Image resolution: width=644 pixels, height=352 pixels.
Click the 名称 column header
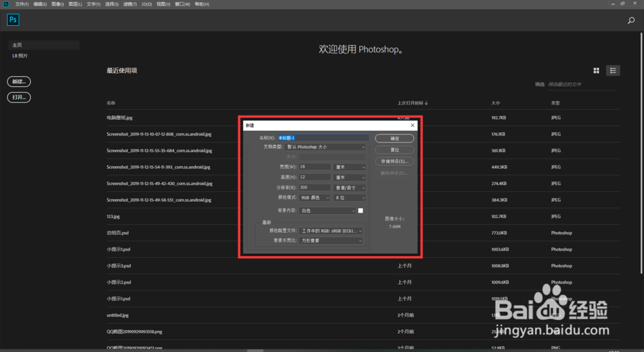tap(111, 103)
